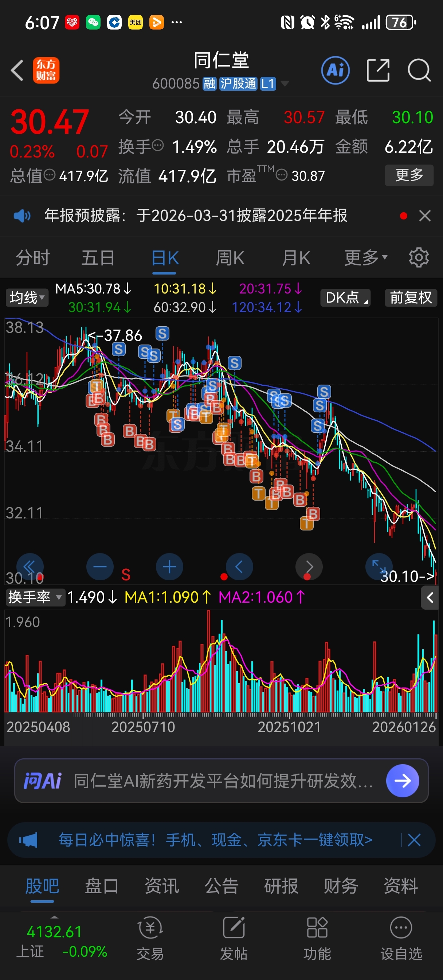Open 交易 trading icon
The height and width of the screenshot is (980, 443).
coord(150,938)
